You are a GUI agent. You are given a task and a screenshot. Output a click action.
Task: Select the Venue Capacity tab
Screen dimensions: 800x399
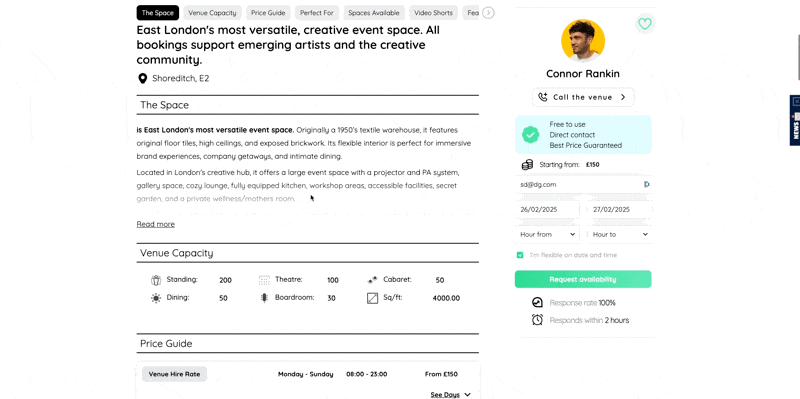[x=212, y=13]
